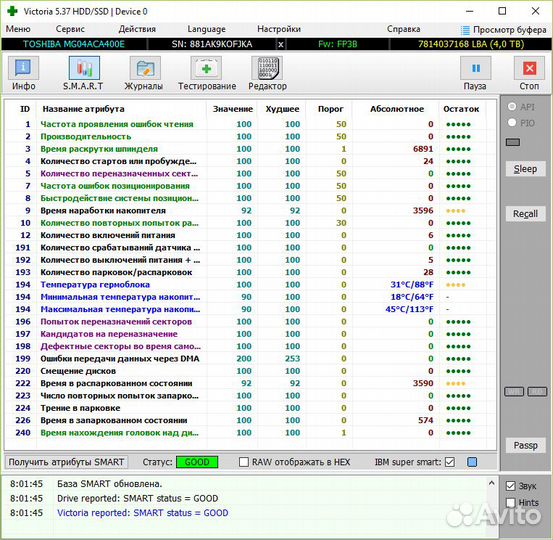Open the Журналы logs icon
The image size is (553, 540).
click(145, 68)
